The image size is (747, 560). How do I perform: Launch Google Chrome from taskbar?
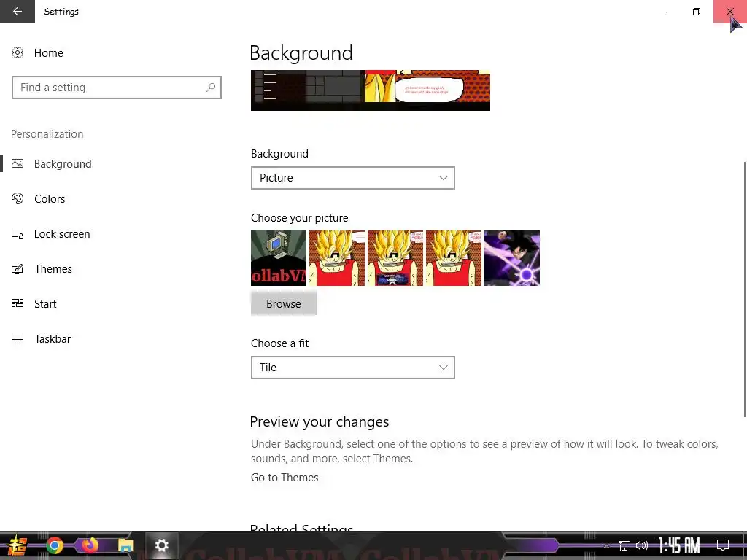[x=54, y=545]
